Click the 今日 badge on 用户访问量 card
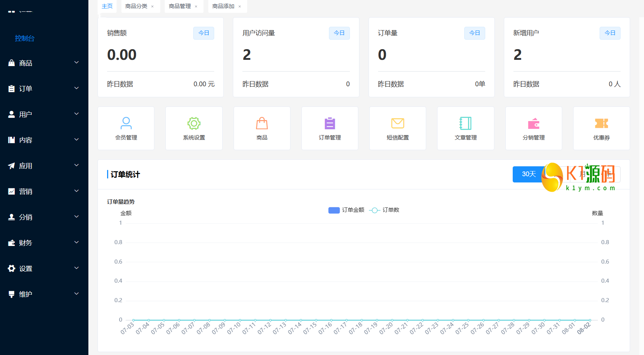This screenshot has width=644, height=355. coord(339,33)
